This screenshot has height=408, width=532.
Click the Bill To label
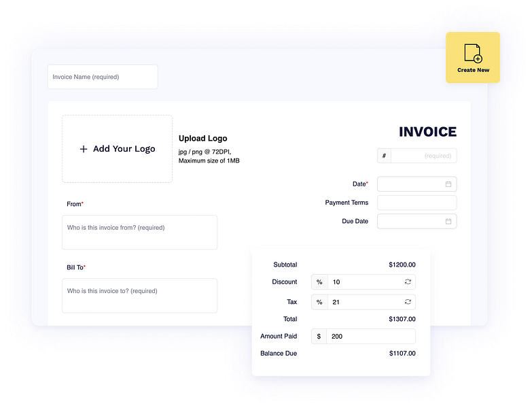tap(75, 267)
